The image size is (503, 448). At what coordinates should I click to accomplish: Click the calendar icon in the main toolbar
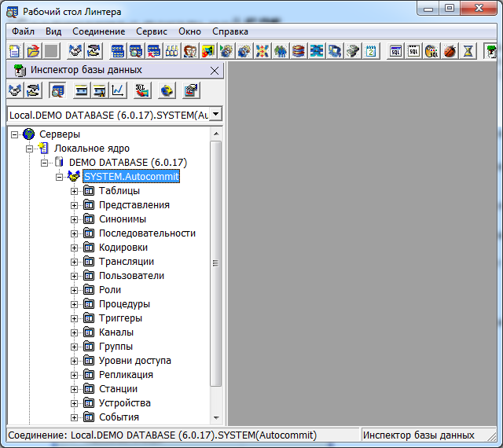click(371, 51)
